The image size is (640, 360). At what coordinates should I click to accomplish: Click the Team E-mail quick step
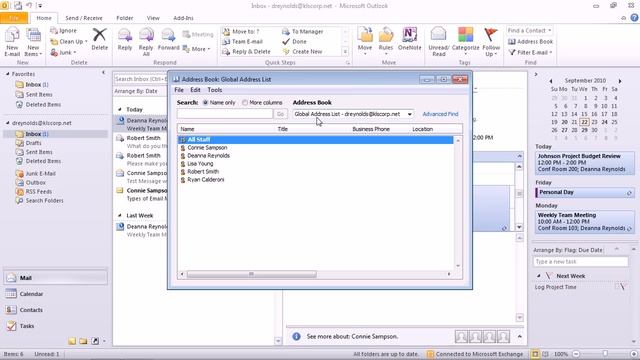(x=243, y=42)
